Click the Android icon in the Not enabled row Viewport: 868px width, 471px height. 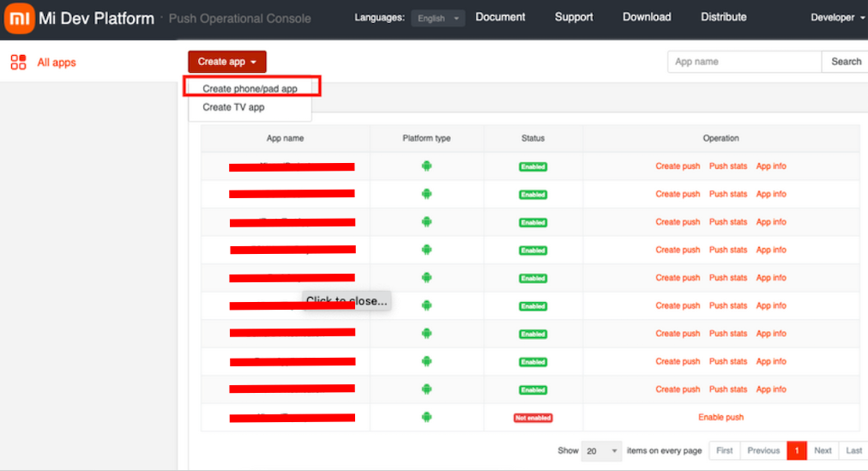tap(426, 417)
